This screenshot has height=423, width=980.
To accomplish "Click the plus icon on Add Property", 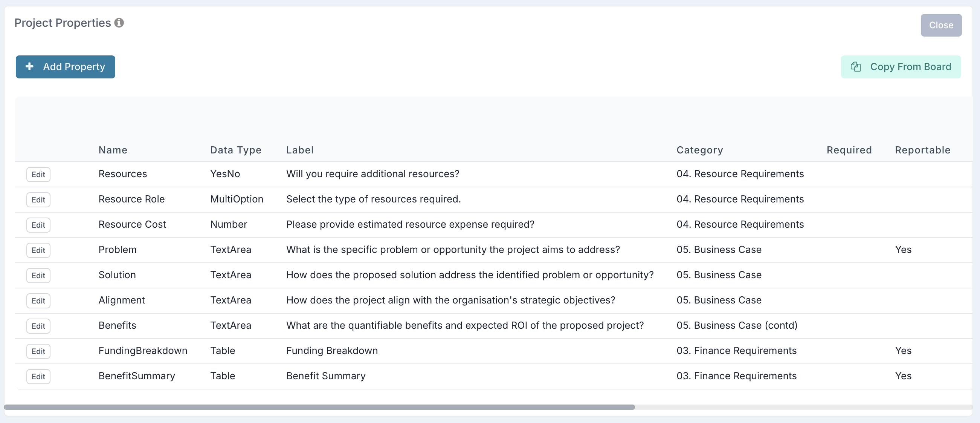I will (29, 67).
